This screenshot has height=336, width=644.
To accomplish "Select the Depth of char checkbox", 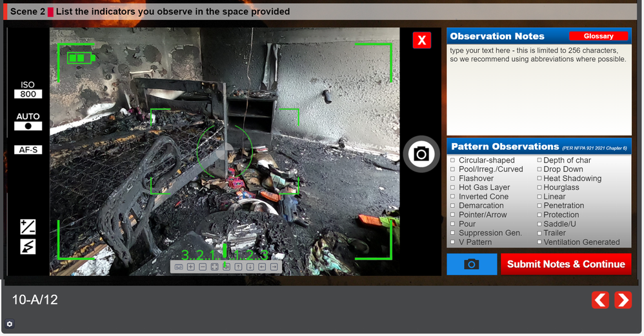I will click(x=540, y=161).
